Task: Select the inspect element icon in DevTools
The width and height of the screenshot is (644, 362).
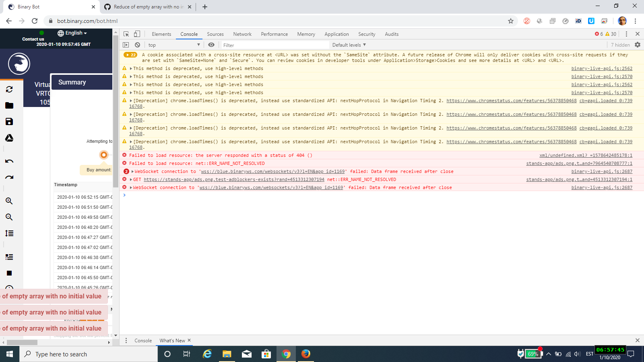Action: pos(126,34)
